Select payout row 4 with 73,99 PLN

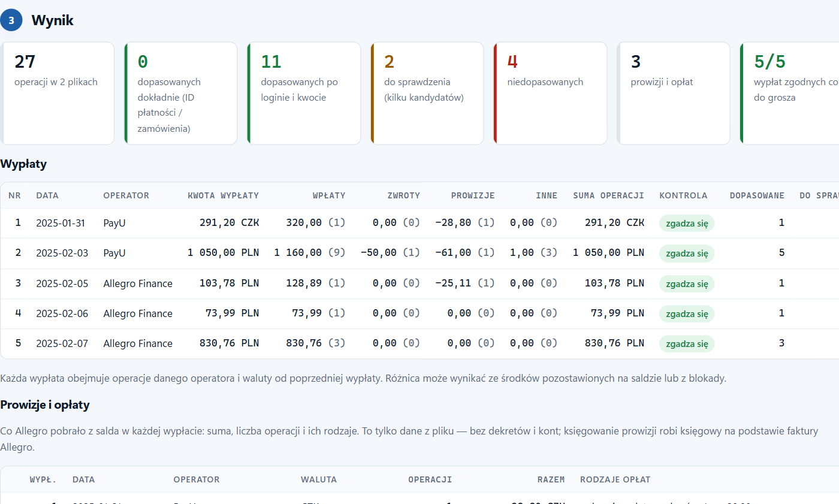pos(419,313)
